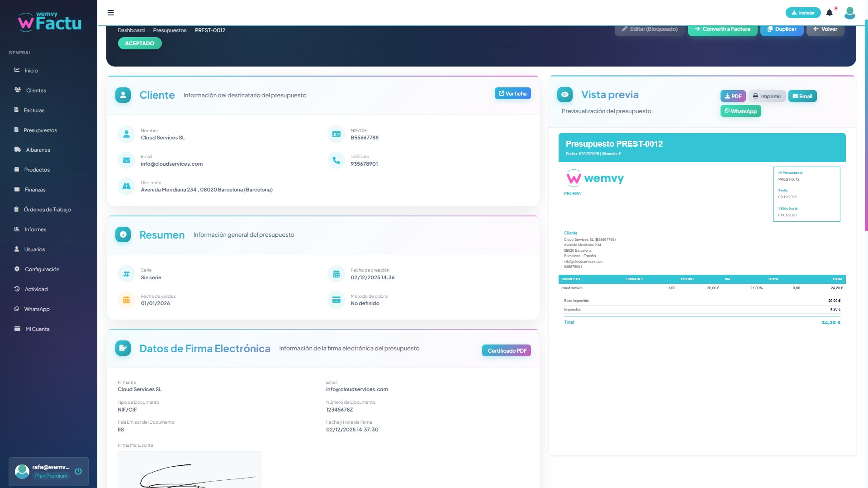This screenshot has height=488, width=868.
Task: Go to Facturas in the sidebar
Action: point(34,110)
